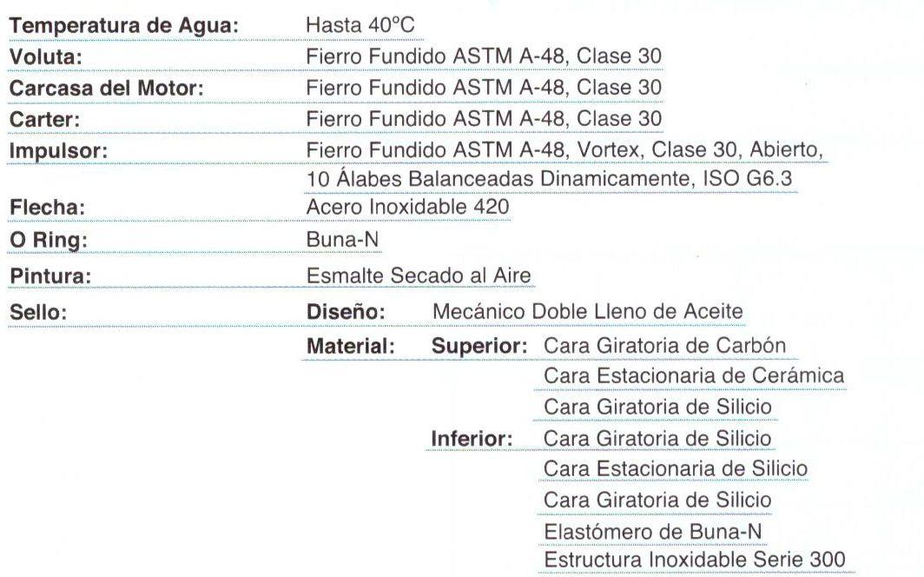The height and width of the screenshot is (577, 924).
Task: Click the 'O Ring:' label
Action: click(x=49, y=241)
